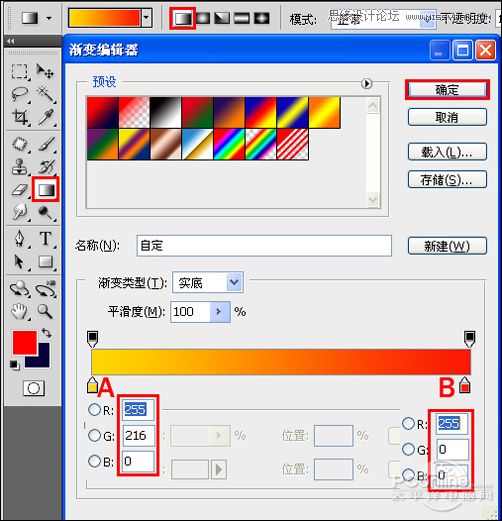
Task: Open smoothness slider popup arrow
Action: coord(220,312)
